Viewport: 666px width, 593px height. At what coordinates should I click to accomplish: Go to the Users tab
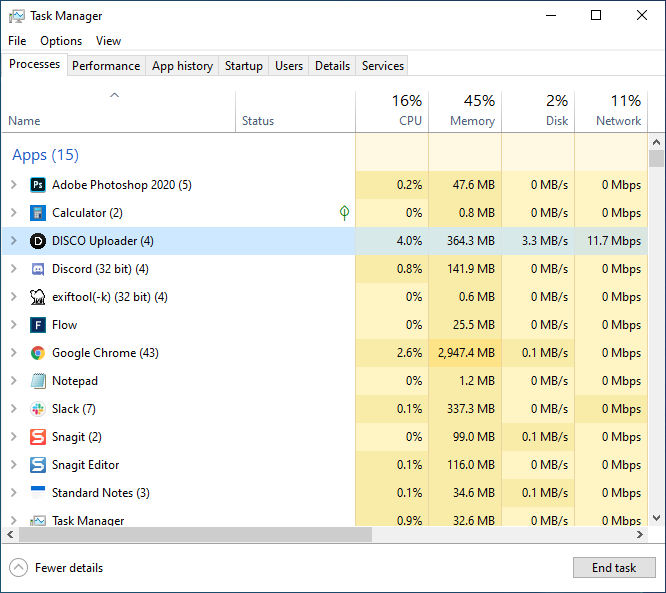(x=289, y=66)
